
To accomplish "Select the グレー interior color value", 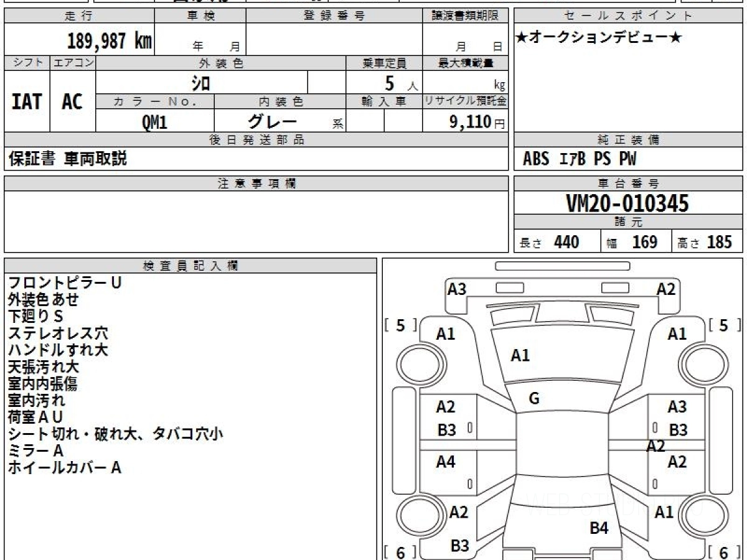I will 273,121.
